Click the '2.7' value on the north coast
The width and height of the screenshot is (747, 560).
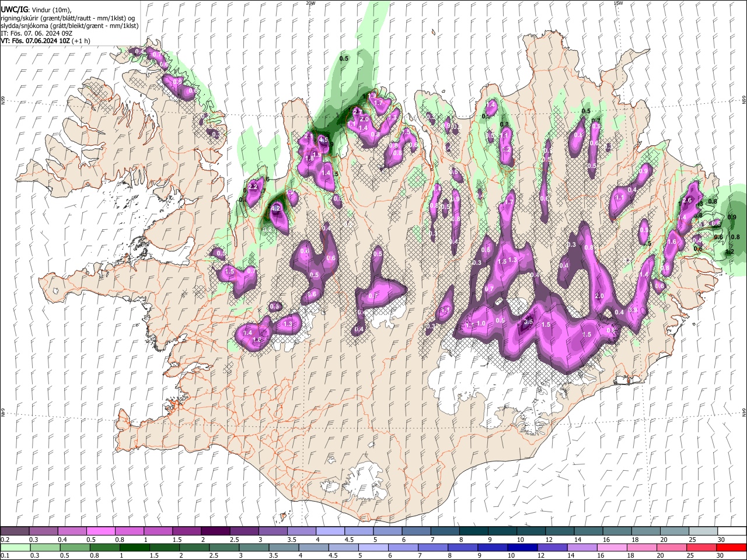pyautogui.click(x=358, y=111)
